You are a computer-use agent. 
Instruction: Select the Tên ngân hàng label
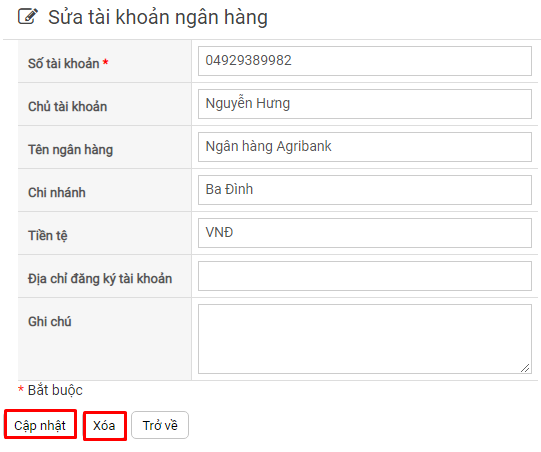70,150
